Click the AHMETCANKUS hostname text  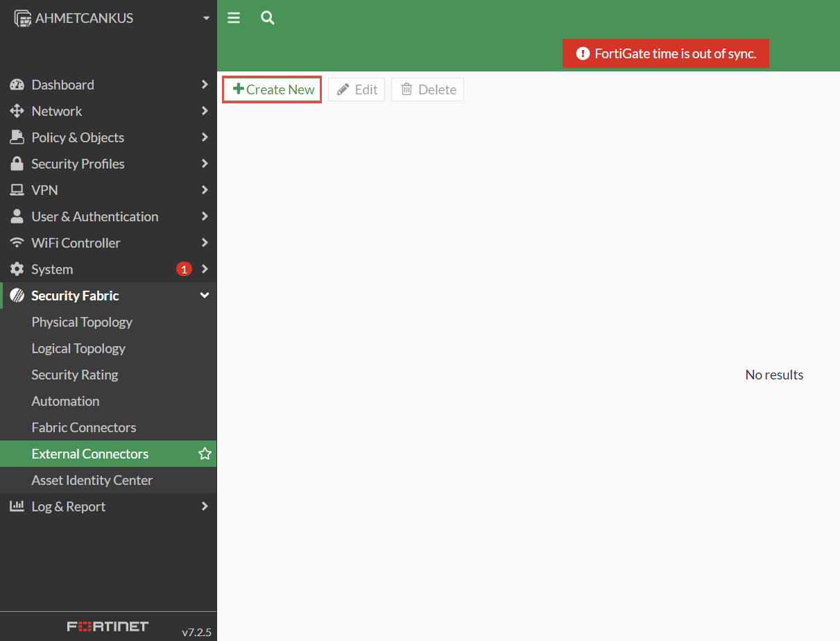(85, 19)
